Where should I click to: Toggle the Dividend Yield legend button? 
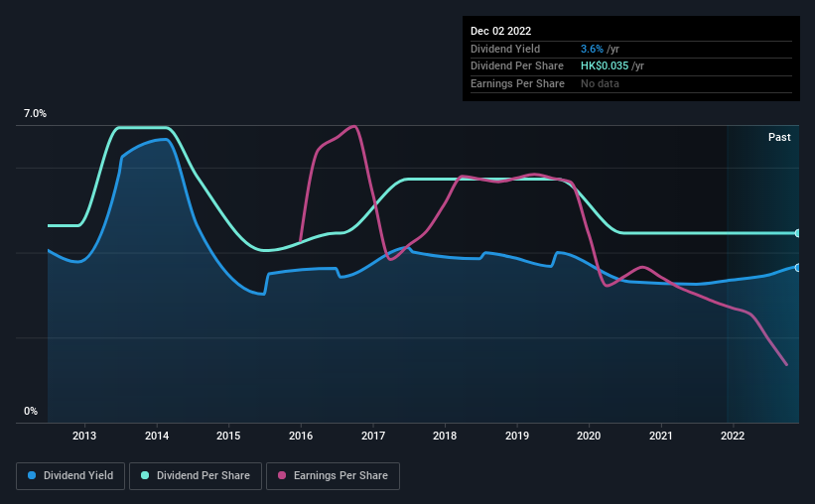[x=70, y=476]
